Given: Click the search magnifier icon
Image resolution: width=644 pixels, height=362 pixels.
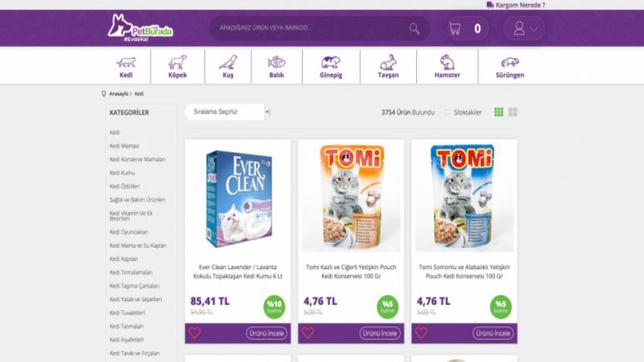Looking at the screenshot, I should tap(414, 29).
